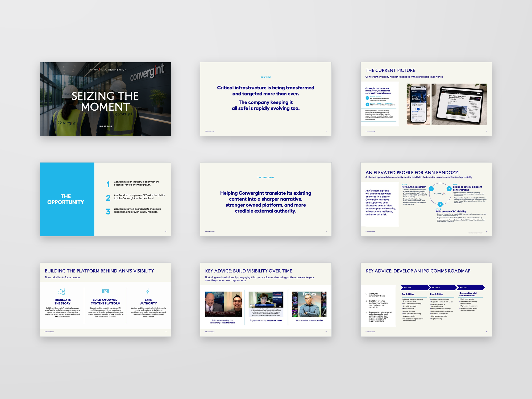Click the Helping Convergint translate its existing content statement
This screenshot has width=532, height=399.
pyautogui.click(x=266, y=202)
